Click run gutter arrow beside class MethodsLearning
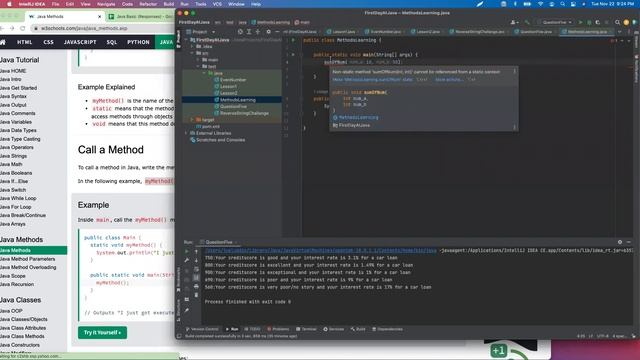The height and width of the screenshot is (360, 640). 293,40
